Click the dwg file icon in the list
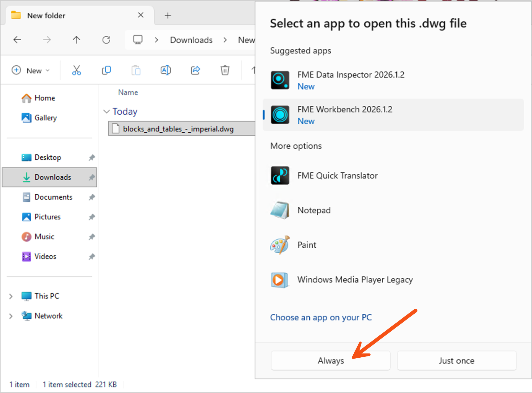Image resolution: width=532 pixels, height=393 pixels. click(116, 129)
